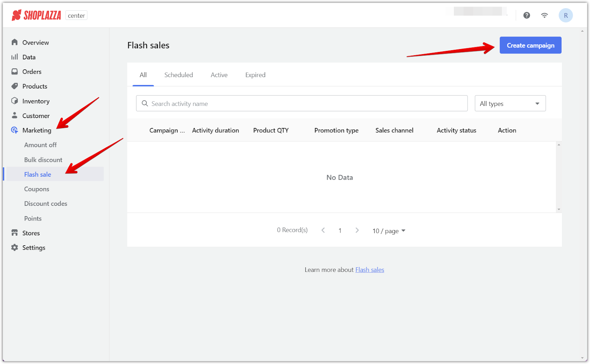Select the Customer person icon

pyautogui.click(x=14, y=115)
